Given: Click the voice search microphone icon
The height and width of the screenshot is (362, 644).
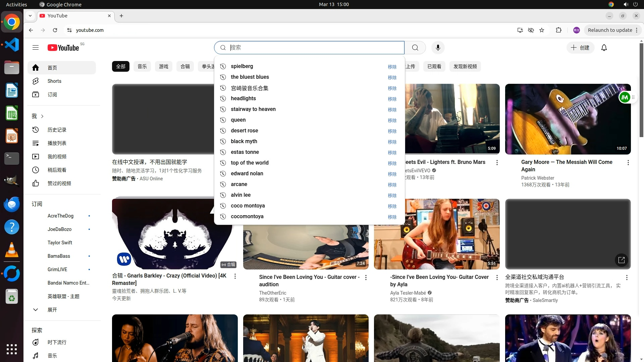Looking at the screenshot, I should tap(438, 48).
